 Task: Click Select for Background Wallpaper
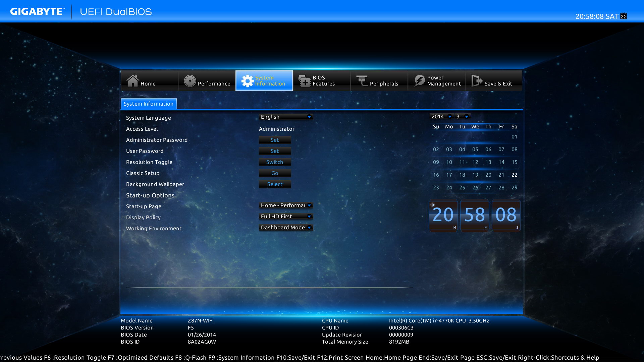275,184
